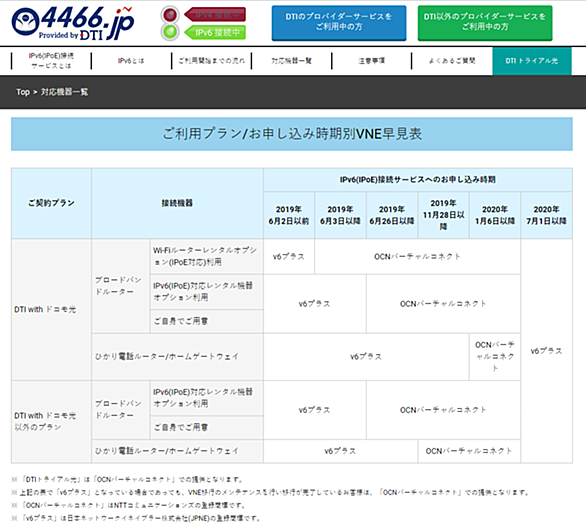
Task: Click the red IPv4 status light
Action: click(x=170, y=15)
